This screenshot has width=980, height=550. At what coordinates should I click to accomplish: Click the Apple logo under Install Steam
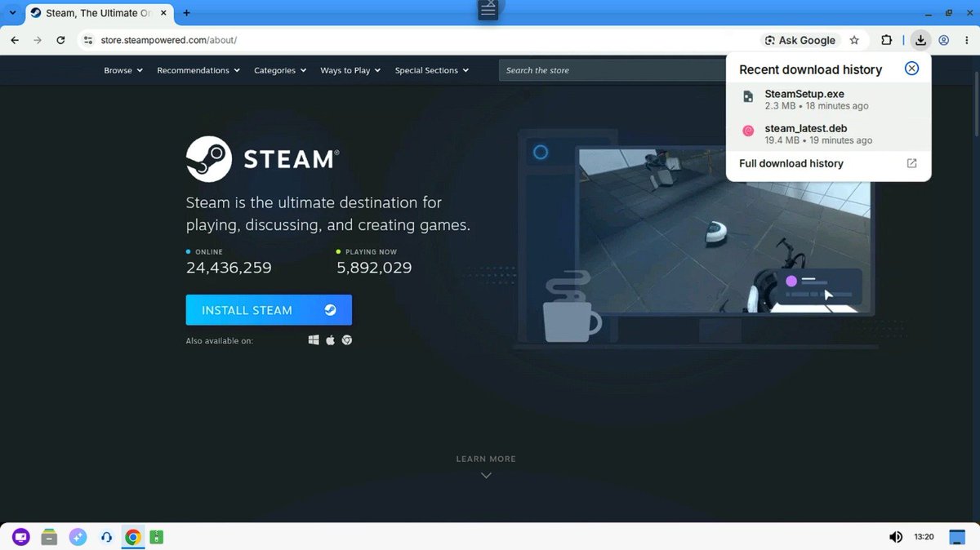click(x=331, y=340)
